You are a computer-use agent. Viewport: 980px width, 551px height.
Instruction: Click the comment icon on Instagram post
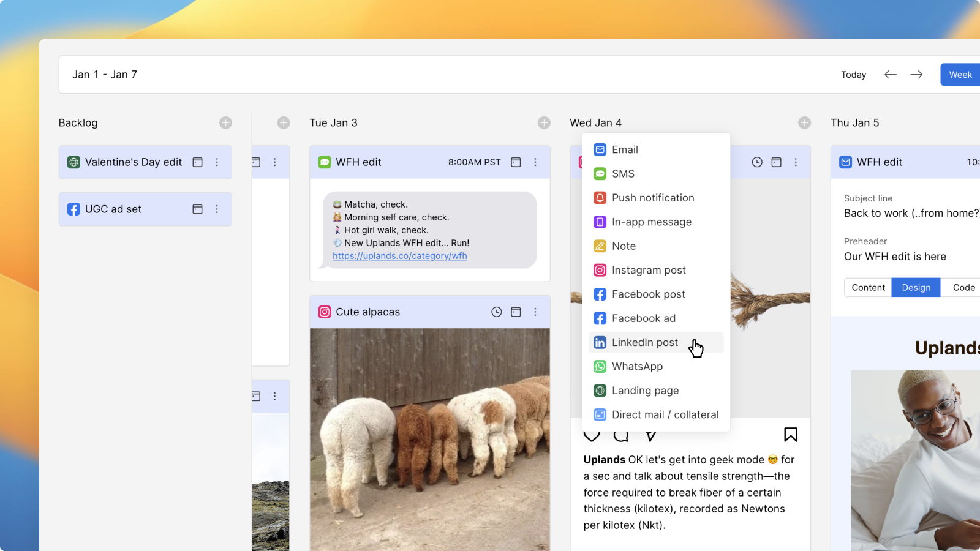coord(621,436)
